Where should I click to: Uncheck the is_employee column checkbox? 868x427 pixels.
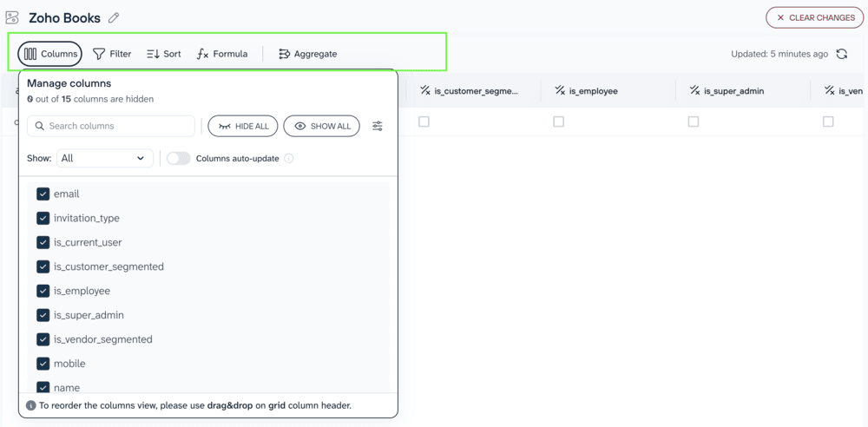43,291
